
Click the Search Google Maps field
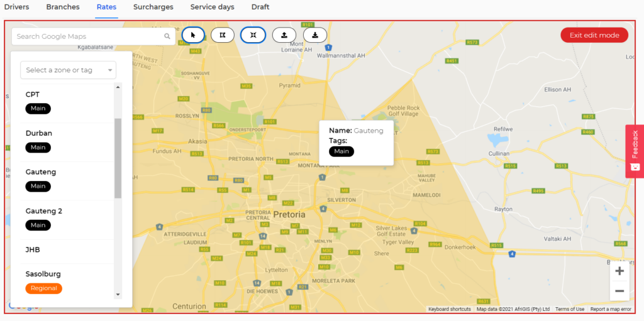pos(93,36)
